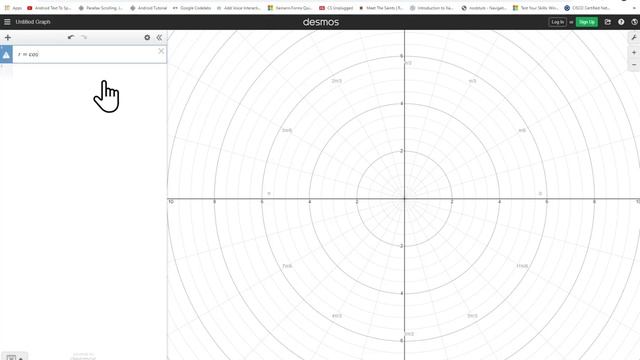The width and height of the screenshot is (640, 360).
Task: Open the Desmos hamburger menu
Action: tap(7, 22)
